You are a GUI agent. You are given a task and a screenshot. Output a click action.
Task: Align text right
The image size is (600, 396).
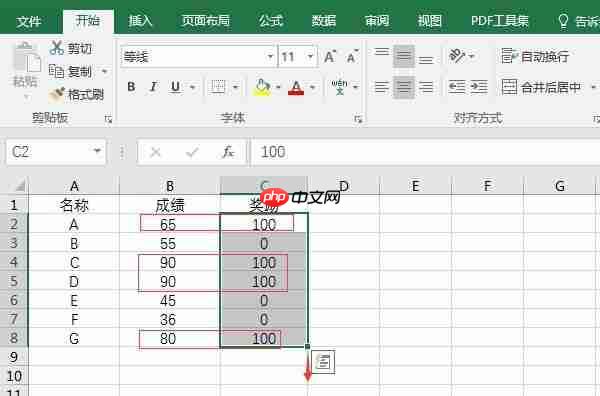tap(426, 87)
